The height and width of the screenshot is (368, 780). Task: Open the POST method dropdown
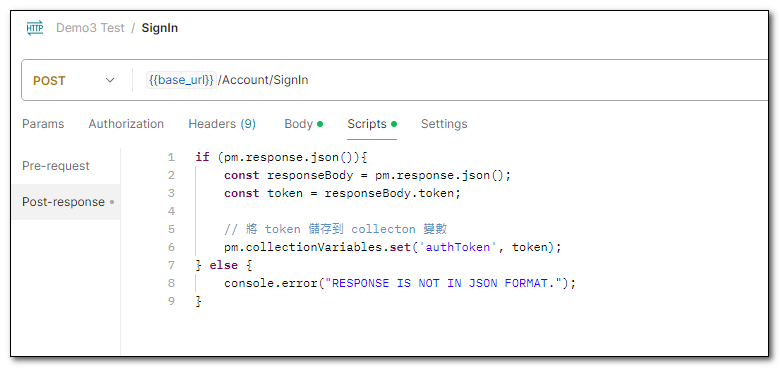point(74,81)
